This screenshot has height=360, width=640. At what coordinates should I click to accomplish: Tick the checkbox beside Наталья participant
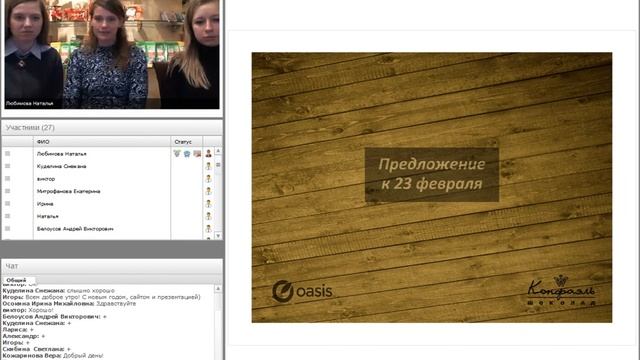coord(7,216)
